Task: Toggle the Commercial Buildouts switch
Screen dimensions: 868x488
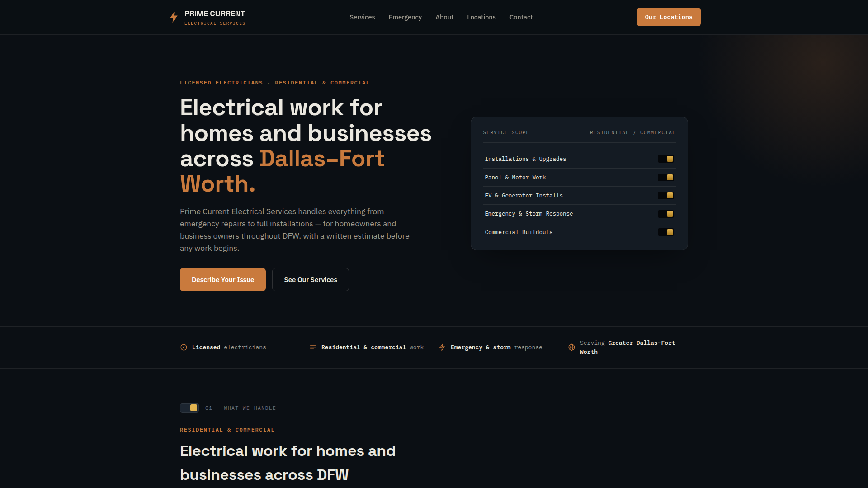Action: 666,232
